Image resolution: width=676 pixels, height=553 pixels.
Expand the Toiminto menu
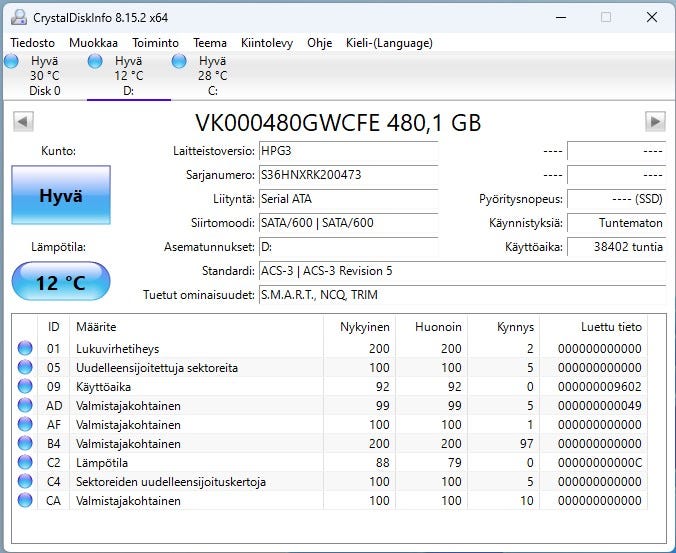[x=155, y=43]
